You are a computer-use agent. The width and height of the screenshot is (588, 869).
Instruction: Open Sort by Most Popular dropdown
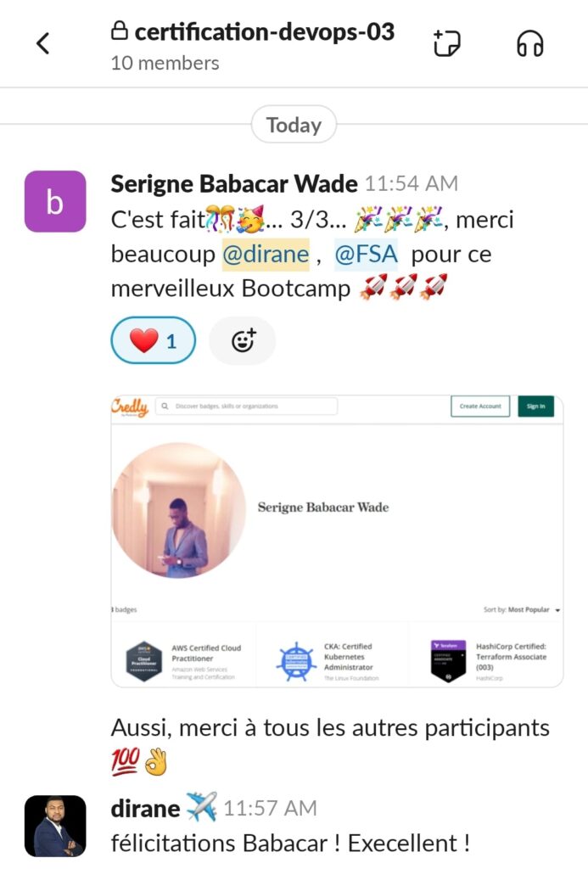[522, 609]
